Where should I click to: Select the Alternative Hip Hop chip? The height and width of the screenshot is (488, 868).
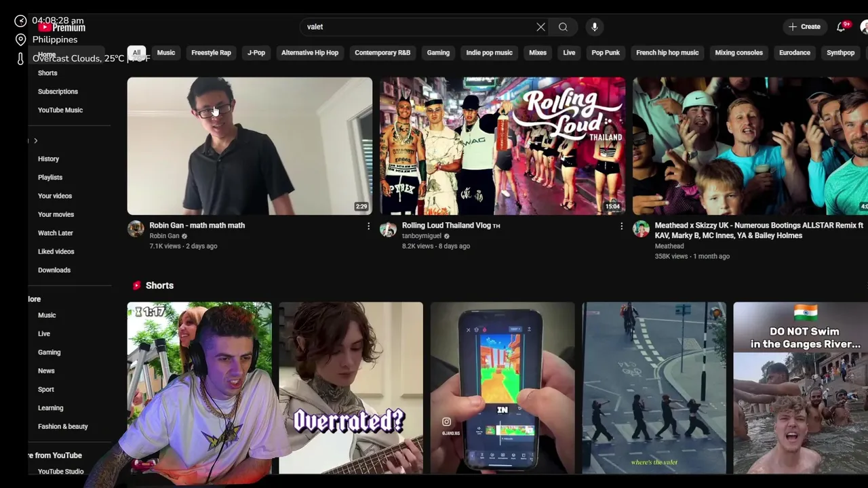coord(310,53)
